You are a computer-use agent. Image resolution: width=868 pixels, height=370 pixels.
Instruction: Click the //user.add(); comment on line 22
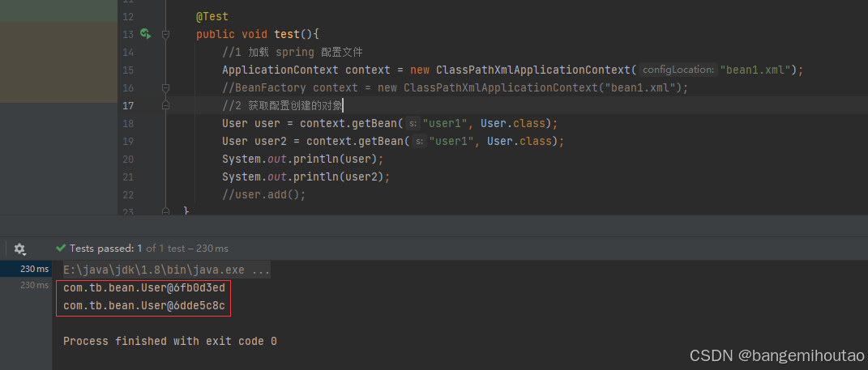coord(264,194)
